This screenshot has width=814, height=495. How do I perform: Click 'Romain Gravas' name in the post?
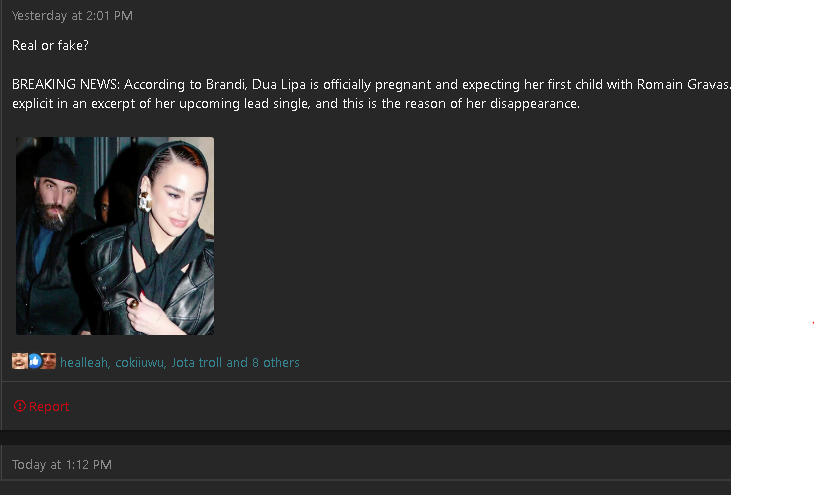pos(683,84)
